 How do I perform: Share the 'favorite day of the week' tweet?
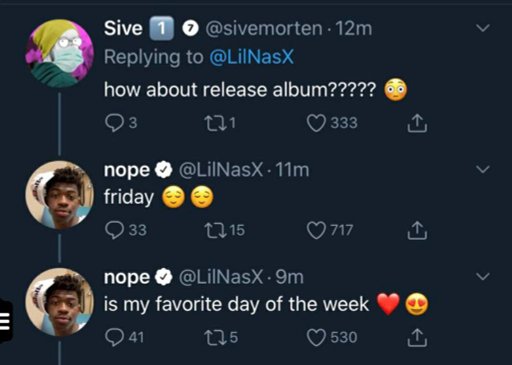point(417,338)
